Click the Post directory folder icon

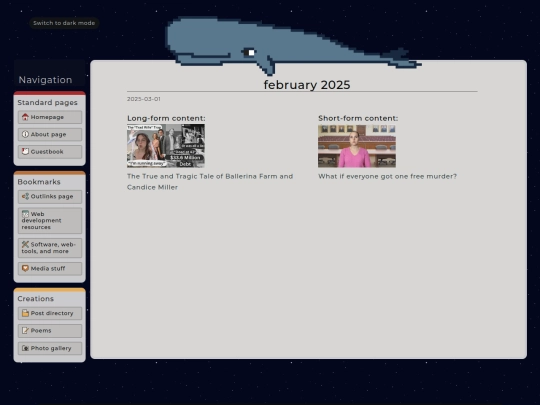(25, 313)
